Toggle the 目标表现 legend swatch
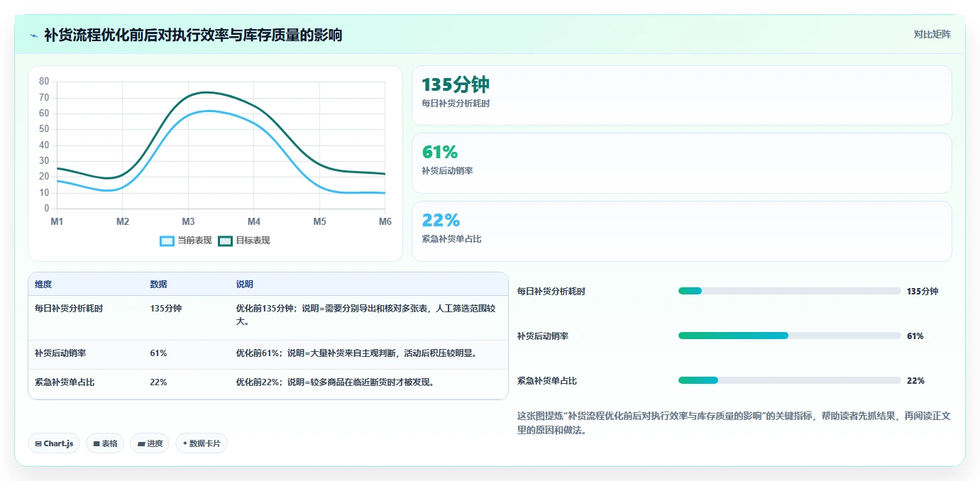Screen dimensions: 980x481 click(225, 240)
